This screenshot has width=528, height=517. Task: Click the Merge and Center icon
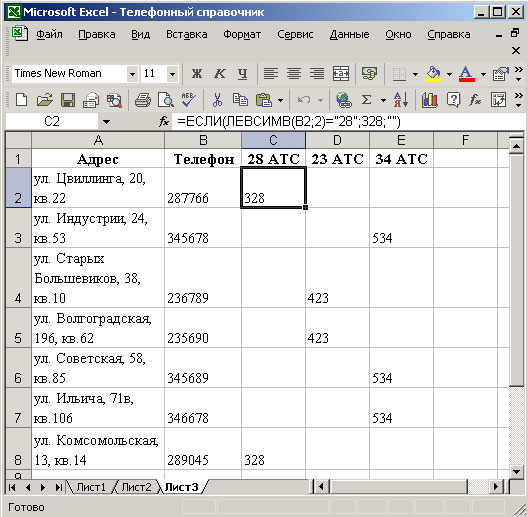coord(341,73)
